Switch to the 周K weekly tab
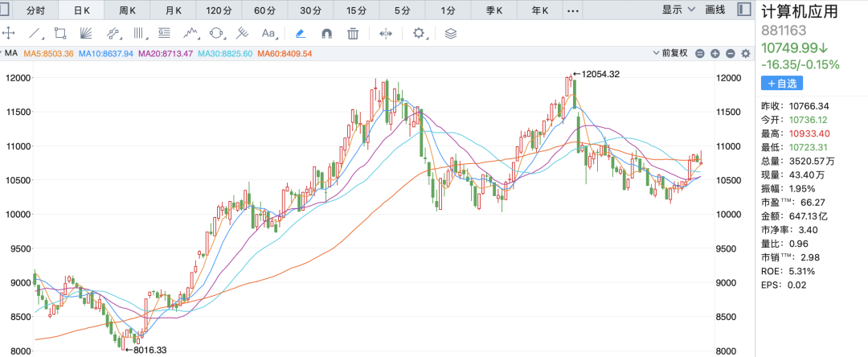 128,10
